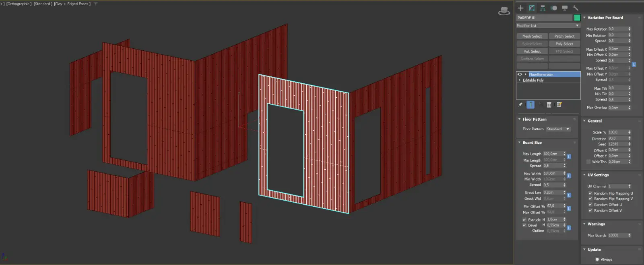Screen dimensions: 644x265
Task: Click the Max Length value field
Action: 553,154
